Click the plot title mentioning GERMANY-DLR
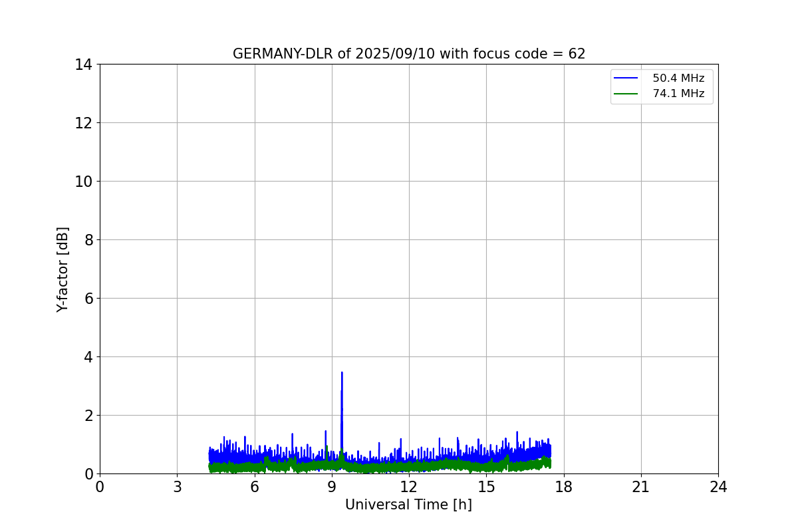The image size is (798, 532). (x=409, y=54)
